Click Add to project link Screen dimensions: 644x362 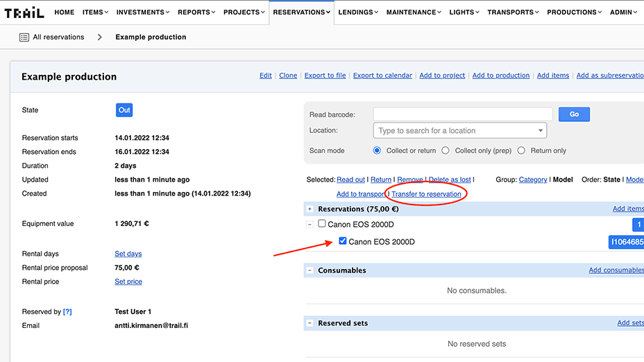[x=442, y=76]
